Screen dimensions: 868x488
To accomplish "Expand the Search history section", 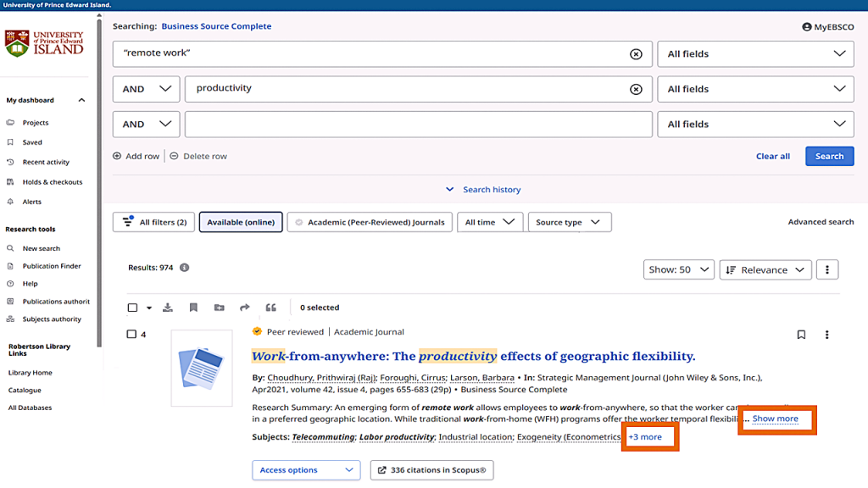I will [484, 190].
